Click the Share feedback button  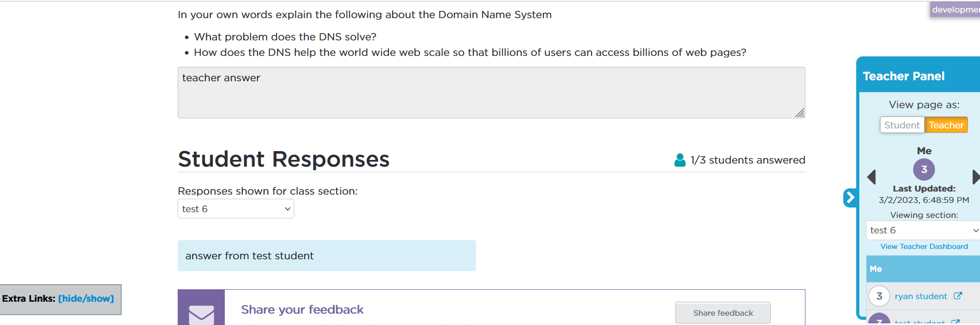[x=723, y=313]
